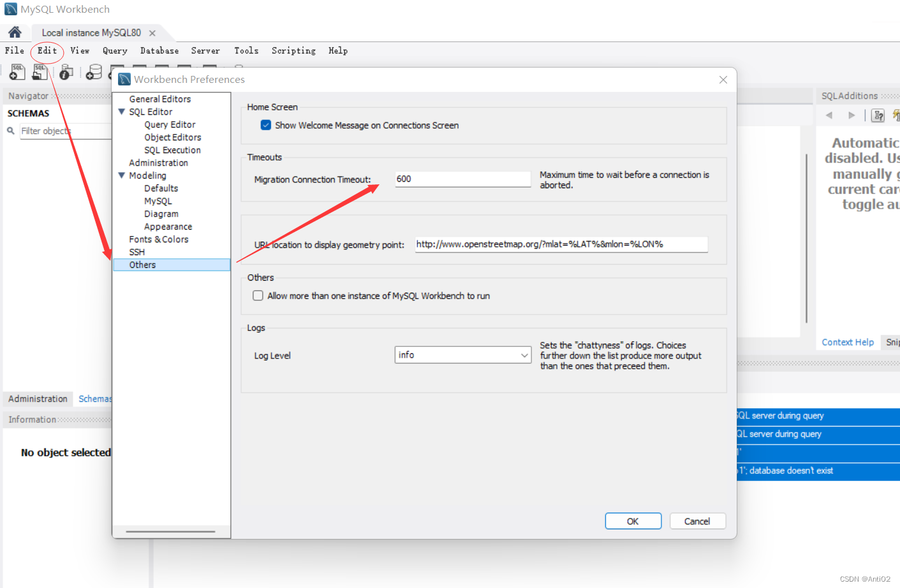
Task: Select Object Editors in preferences tree
Action: click(x=172, y=137)
